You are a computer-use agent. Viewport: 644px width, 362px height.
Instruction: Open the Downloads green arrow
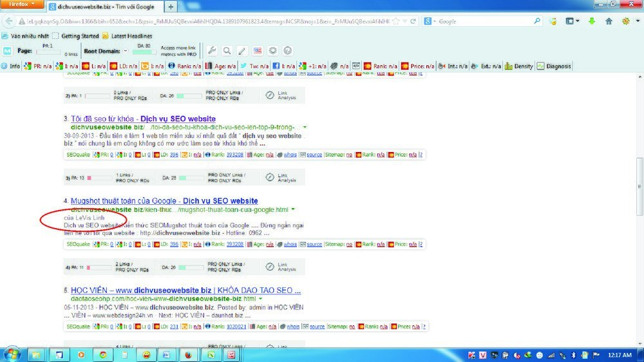coord(591,21)
